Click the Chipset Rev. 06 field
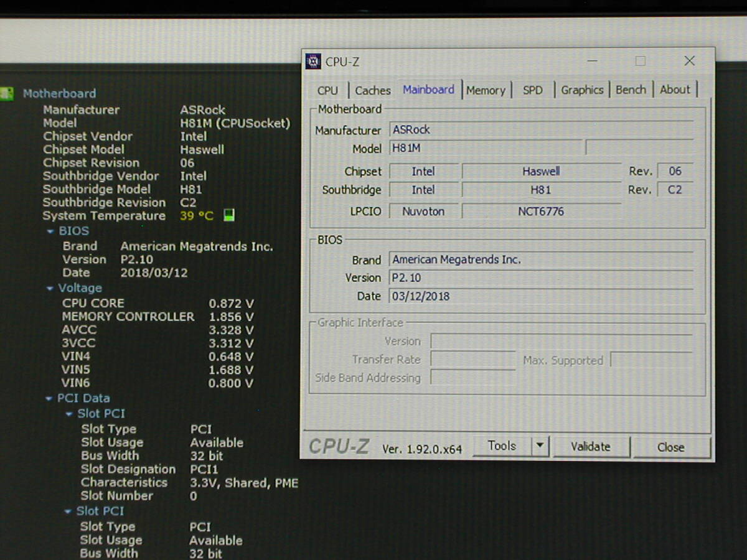 click(x=675, y=171)
